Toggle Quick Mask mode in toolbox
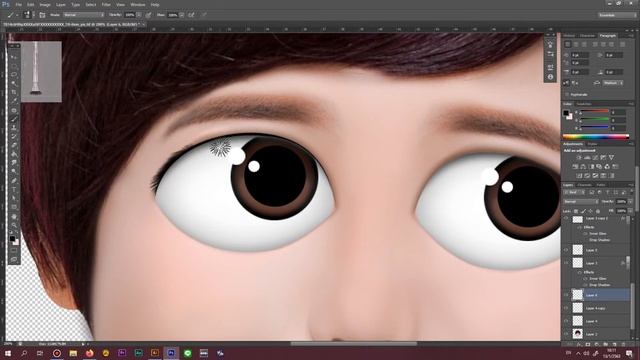This screenshot has height=360, width=640. click(x=14, y=250)
